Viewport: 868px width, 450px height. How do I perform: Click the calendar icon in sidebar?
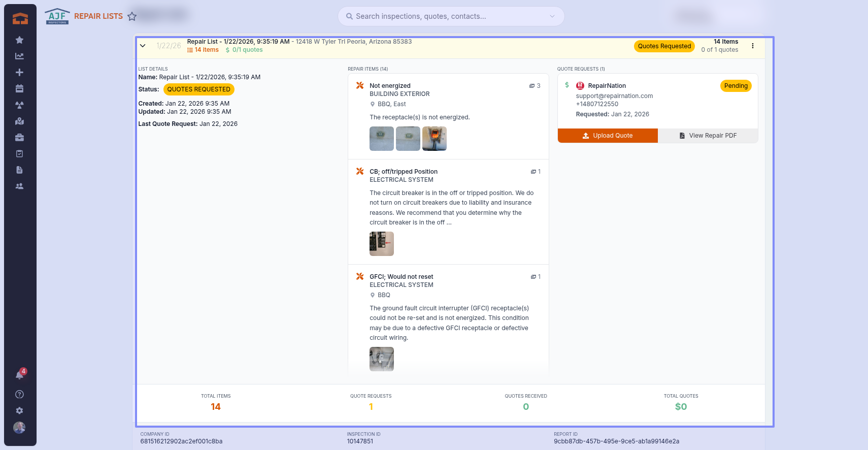(19, 89)
